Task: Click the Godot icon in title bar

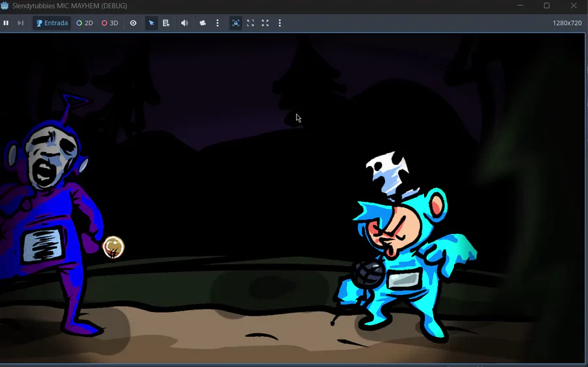Action: click(5, 6)
